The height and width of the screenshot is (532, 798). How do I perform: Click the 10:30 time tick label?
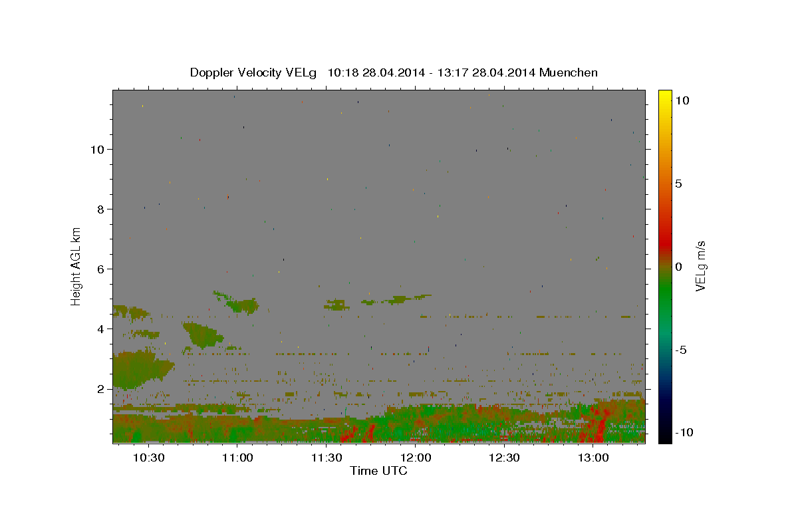[x=148, y=458]
